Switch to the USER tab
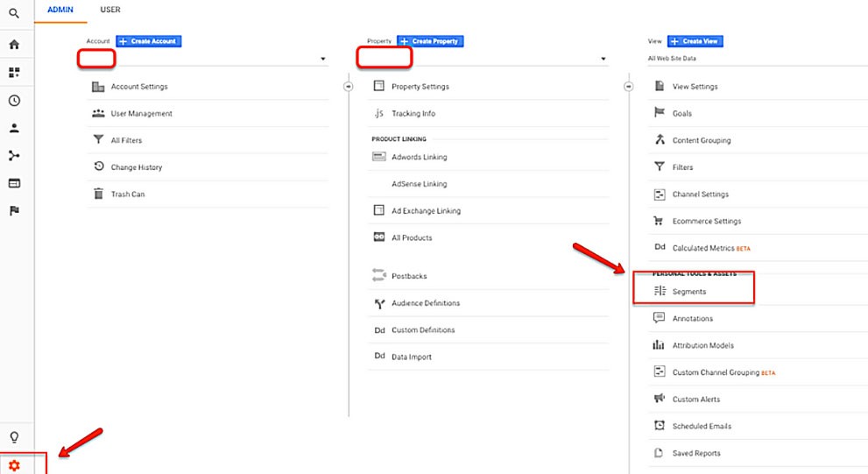The height and width of the screenshot is (474, 868). click(110, 10)
